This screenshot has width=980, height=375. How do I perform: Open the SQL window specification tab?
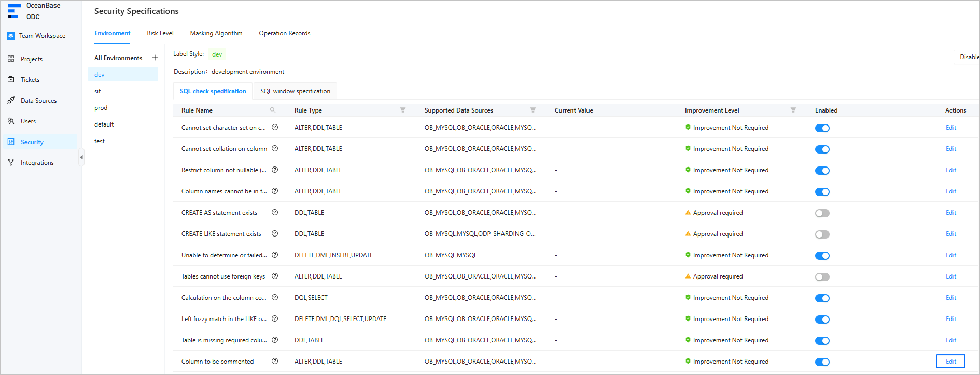point(295,91)
